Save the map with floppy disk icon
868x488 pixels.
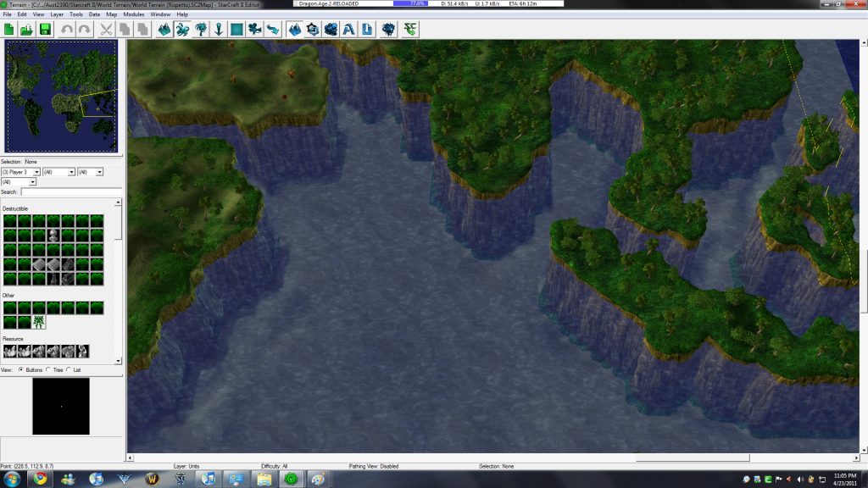45,30
